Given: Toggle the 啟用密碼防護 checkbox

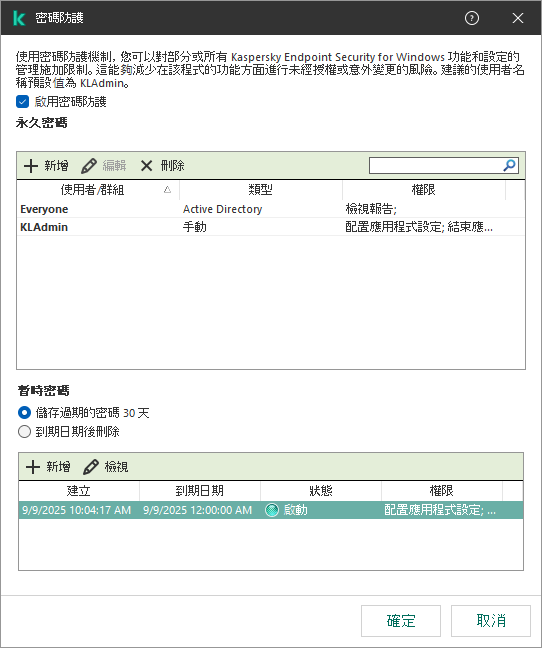Looking at the screenshot, I should coord(22,102).
